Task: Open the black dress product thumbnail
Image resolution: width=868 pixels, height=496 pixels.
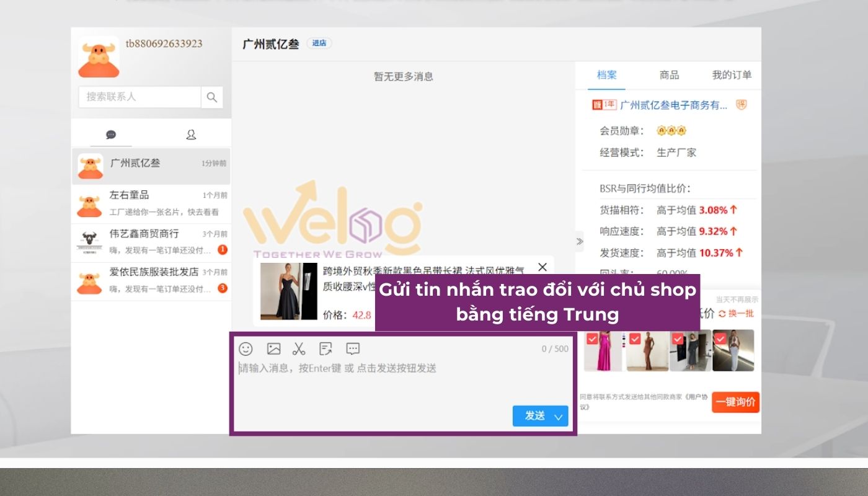Action: [288, 291]
